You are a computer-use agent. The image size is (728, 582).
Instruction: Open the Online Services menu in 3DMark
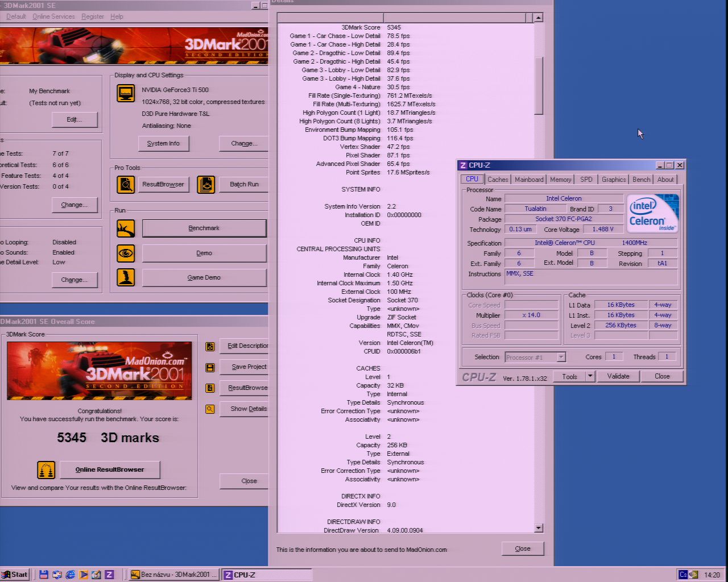point(53,16)
